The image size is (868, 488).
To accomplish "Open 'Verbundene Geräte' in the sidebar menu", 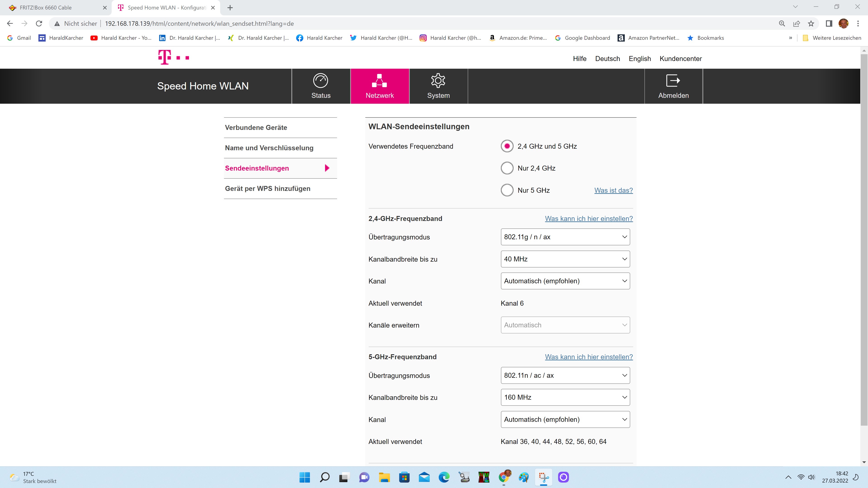I will pos(256,128).
